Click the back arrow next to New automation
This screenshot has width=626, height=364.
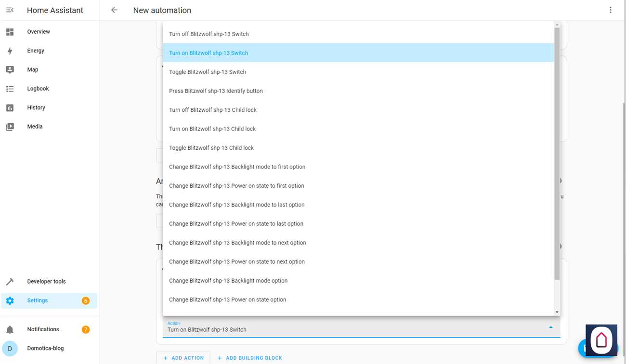pos(114,10)
